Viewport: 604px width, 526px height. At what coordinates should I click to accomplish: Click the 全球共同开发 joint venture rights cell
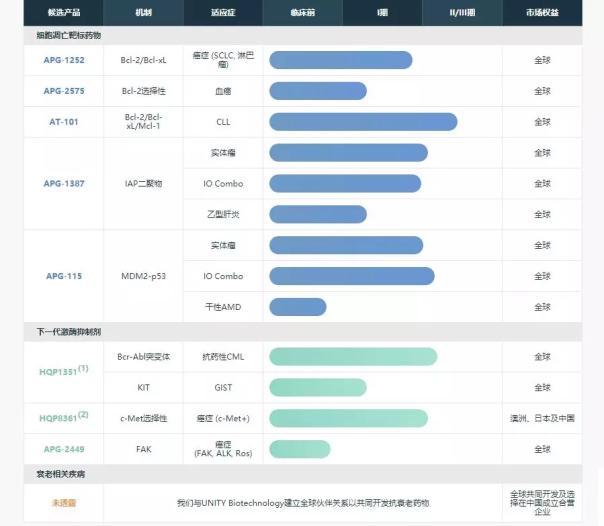click(x=542, y=503)
